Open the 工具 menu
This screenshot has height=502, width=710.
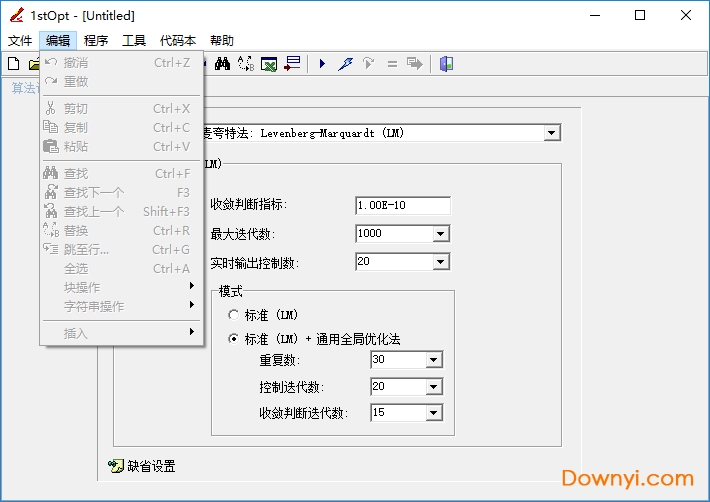click(134, 41)
